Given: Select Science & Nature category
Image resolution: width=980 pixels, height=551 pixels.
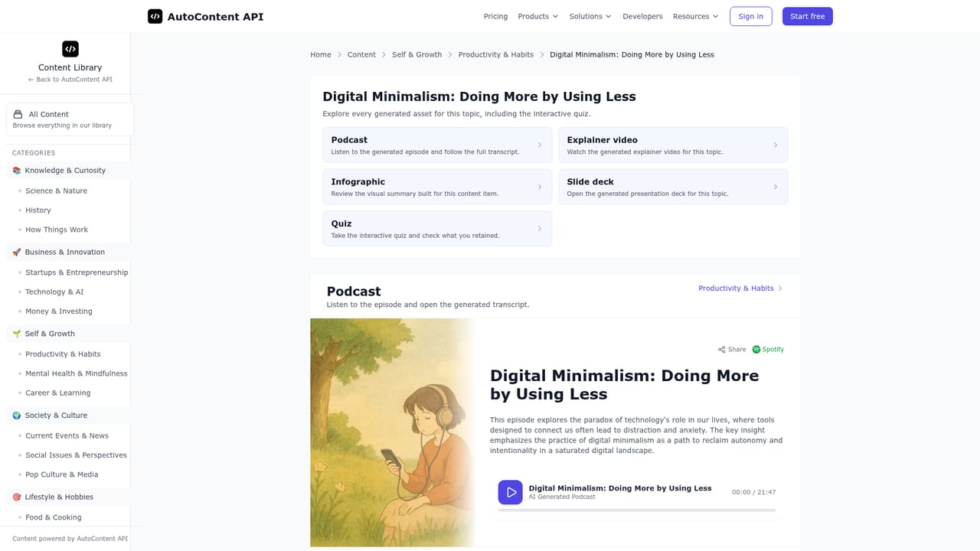Looking at the screenshot, I should pos(56,191).
